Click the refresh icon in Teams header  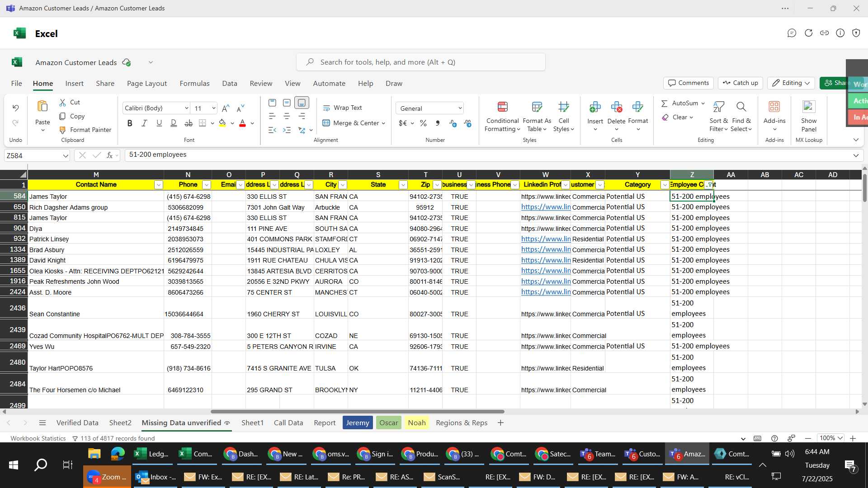click(x=808, y=33)
